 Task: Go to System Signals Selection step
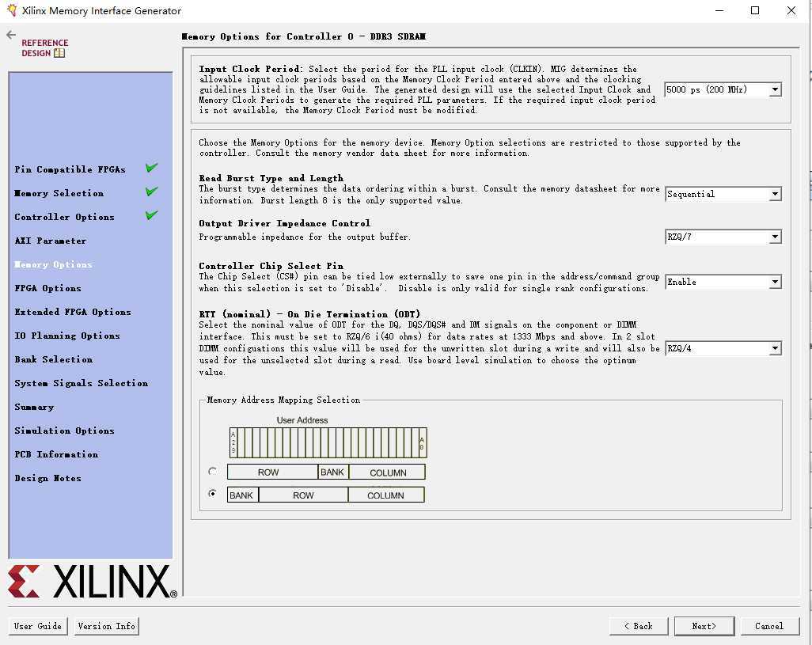click(x=81, y=383)
